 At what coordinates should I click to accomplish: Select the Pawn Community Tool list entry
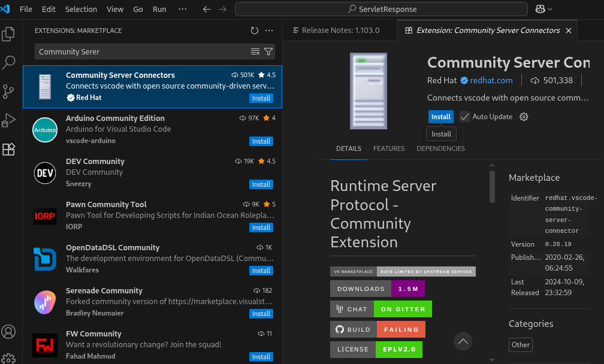pos(153,216)
